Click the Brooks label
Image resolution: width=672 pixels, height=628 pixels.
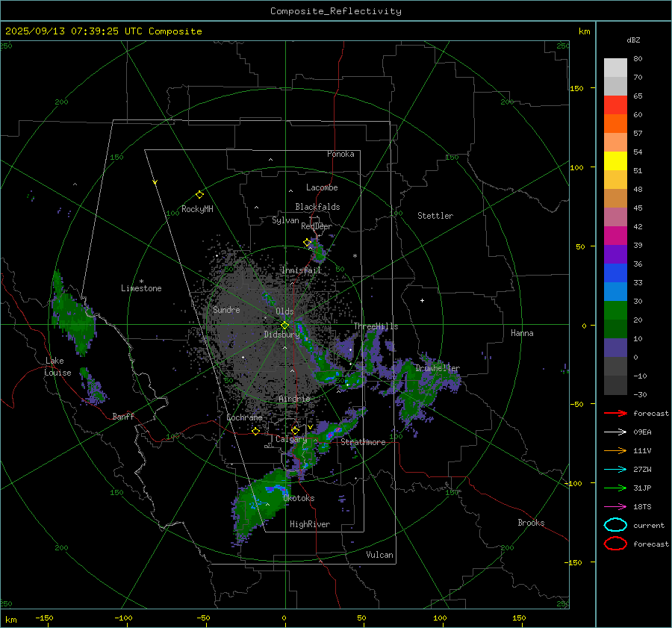point(531,523)
